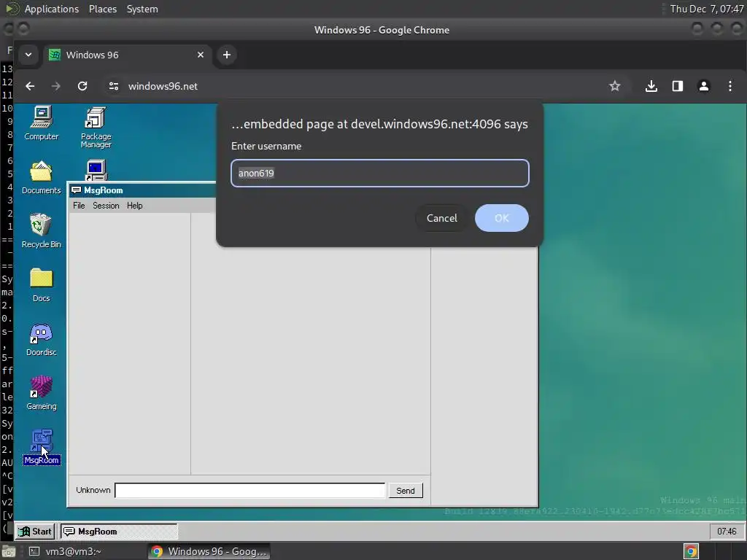Open the Documents folder icon
Screen dimensions: 747x560
click(x=42, y=178)
